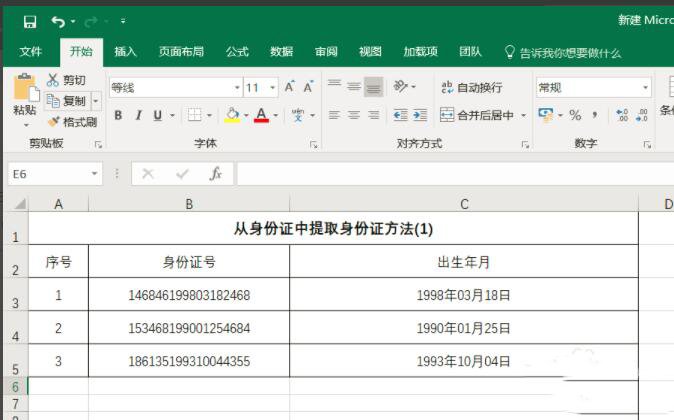Toggle bottom vertical alignment

point(374,87)
